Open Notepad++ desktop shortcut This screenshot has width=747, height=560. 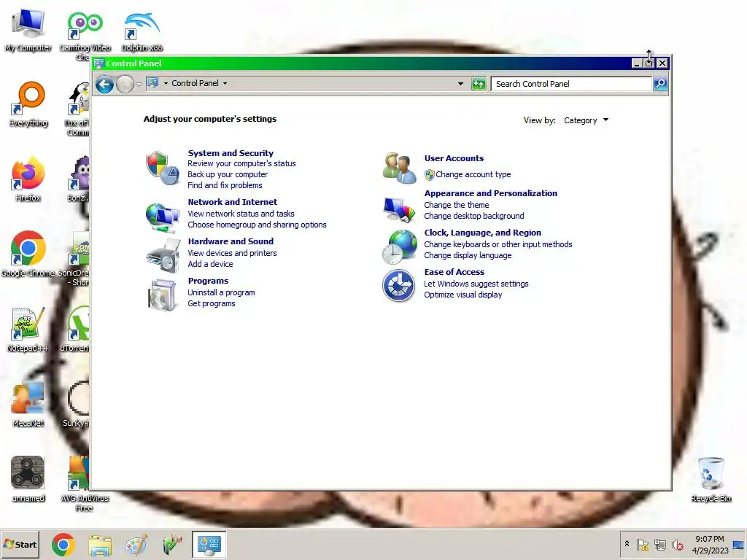(x=28, y=330)
